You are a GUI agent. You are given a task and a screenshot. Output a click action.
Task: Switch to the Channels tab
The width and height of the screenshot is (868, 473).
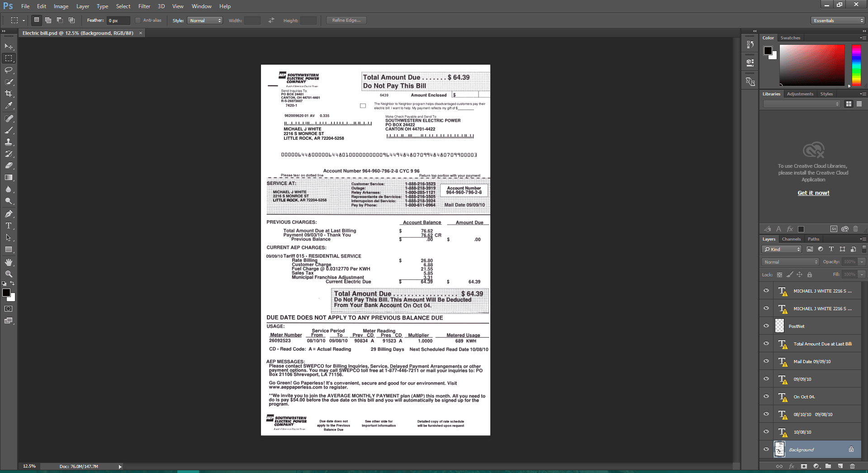[x=791, y=239]
